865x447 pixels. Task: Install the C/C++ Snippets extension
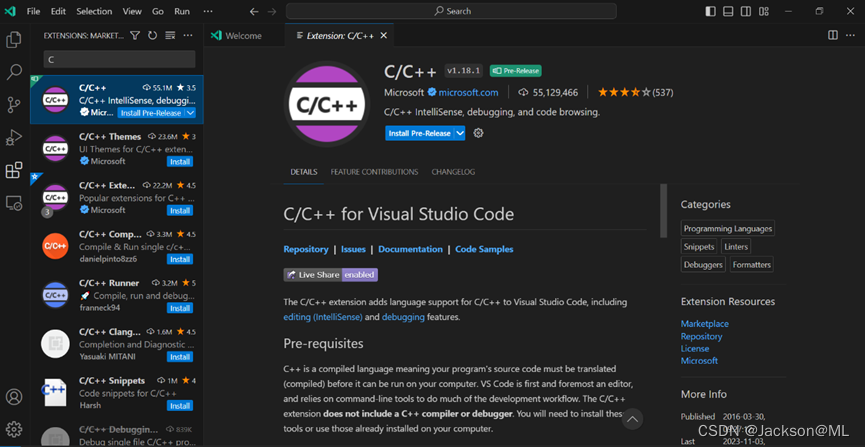point(180,406)
